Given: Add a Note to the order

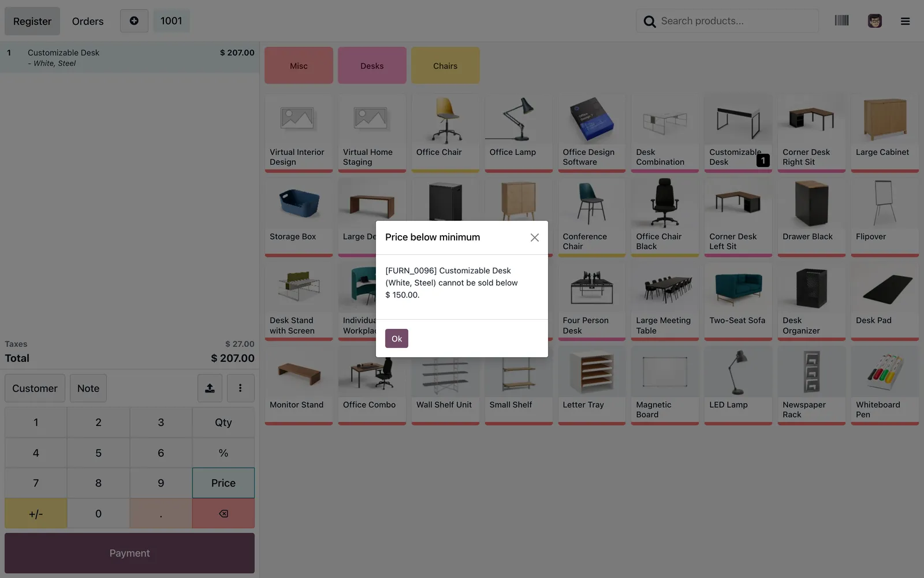Looking at the screenshot, I should pos(88,388).
